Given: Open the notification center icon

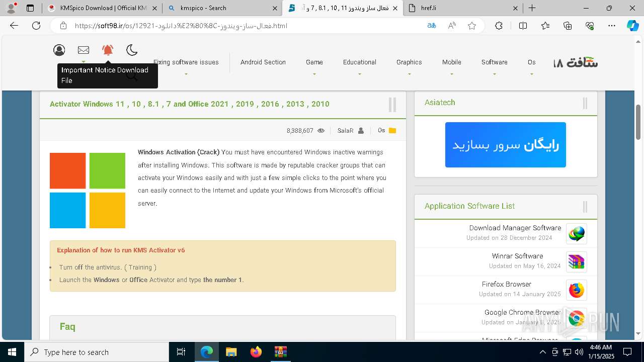Looking at the screenshot, I should click(x=627, y=352).
